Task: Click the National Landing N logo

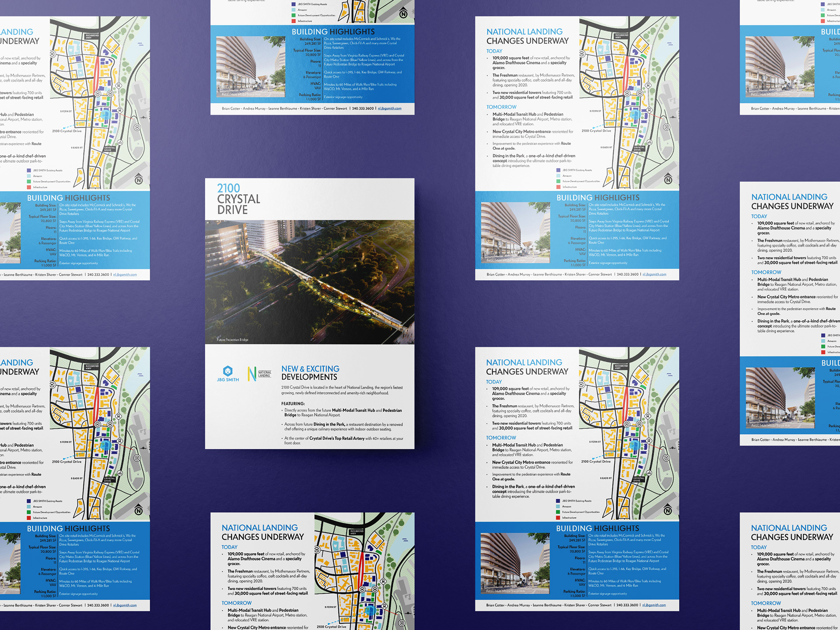Action: point(252,374)
